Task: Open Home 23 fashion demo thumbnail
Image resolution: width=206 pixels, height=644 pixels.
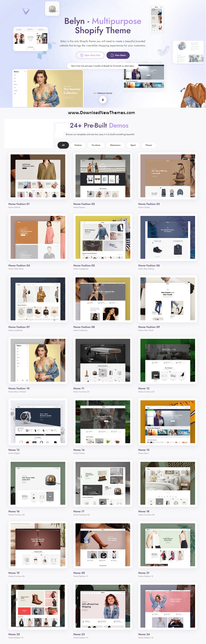Action: [x=103, y=606]
